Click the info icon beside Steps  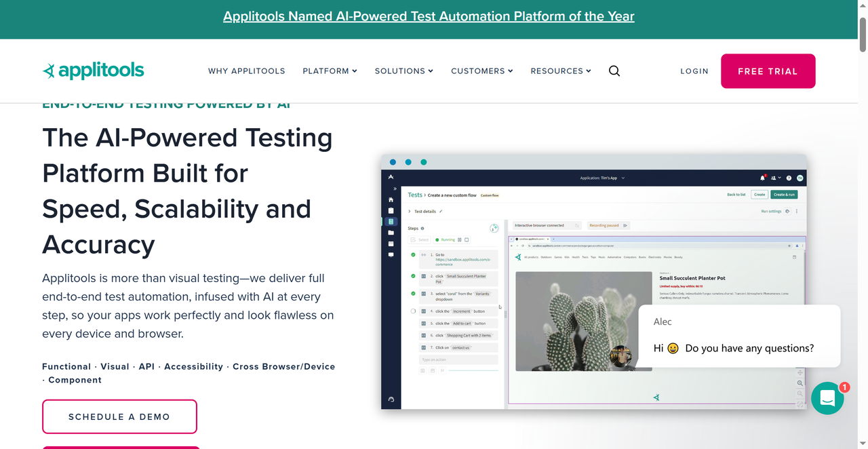click(422, 229)
